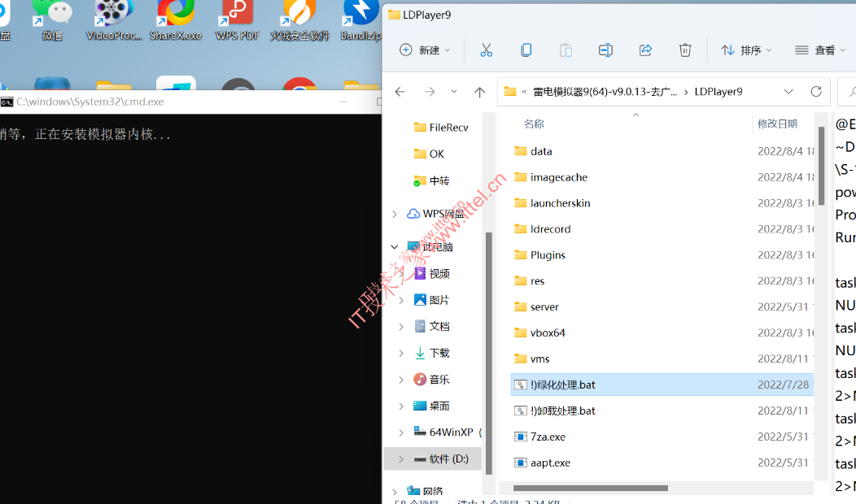
Task: Expand the WPS网盘 tree node
Action: click(x=395, y=214)
